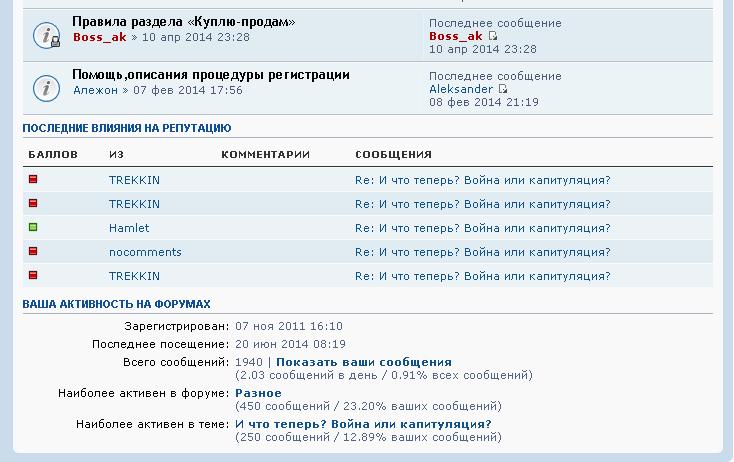Open the message link in the Hamlet reputation row
Image resolution: width=734 pixels, height=462 pixels.
pos(482,228)
